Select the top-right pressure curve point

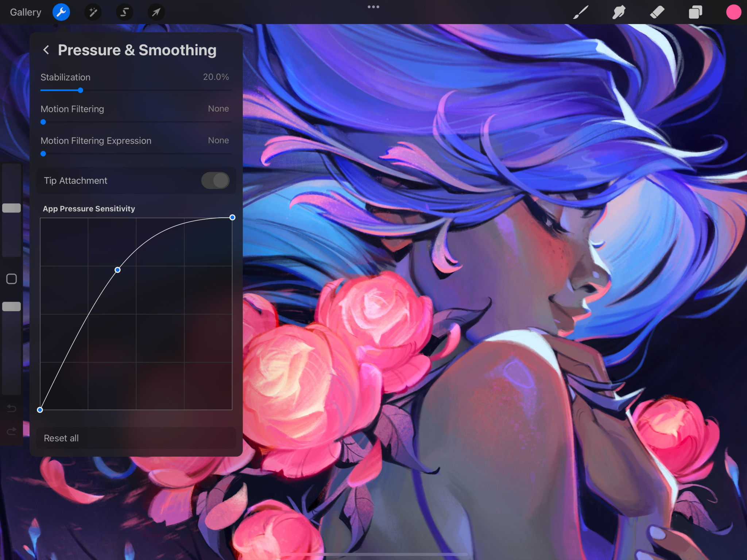click(232, 217)
